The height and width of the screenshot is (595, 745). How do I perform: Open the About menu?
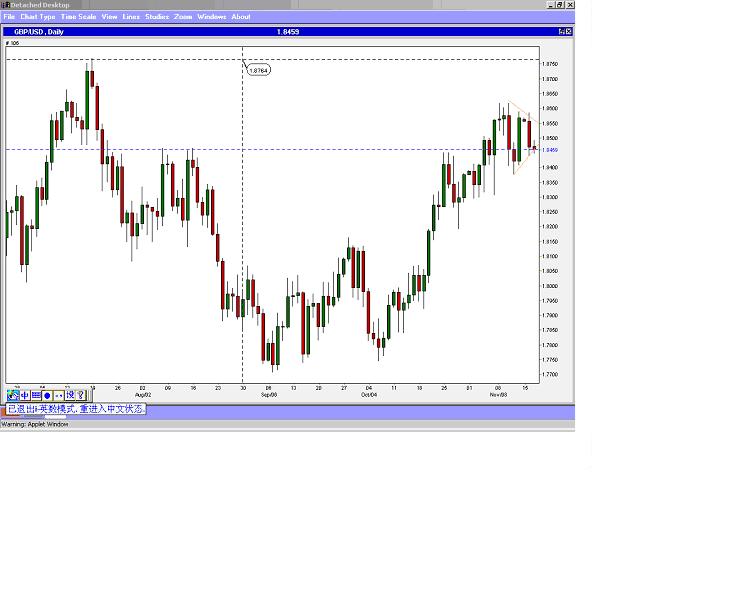[241, 17]
